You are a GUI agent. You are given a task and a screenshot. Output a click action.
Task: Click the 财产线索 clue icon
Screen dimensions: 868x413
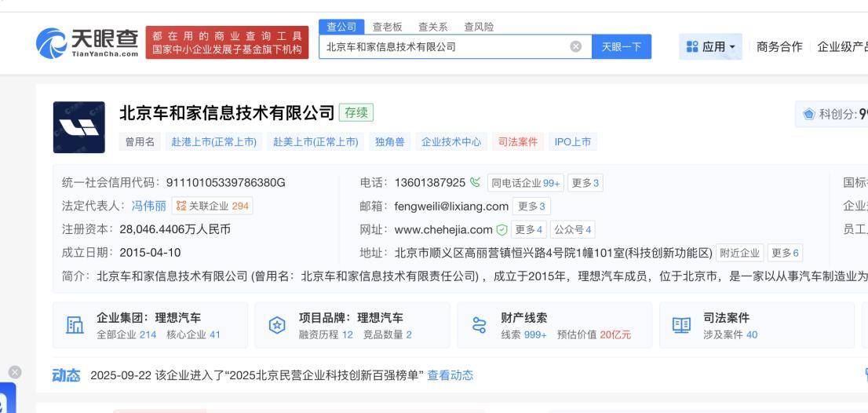coord(480,325)
